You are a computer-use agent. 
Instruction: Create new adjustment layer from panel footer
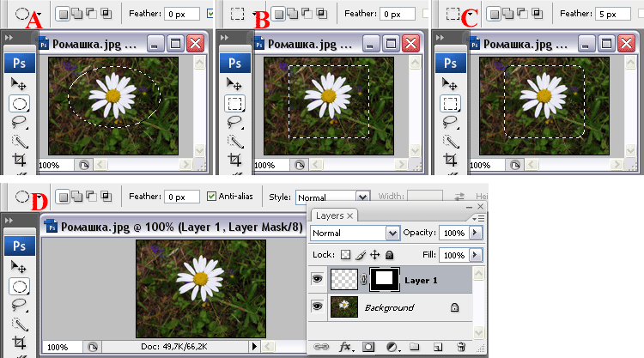pos(392,348)
